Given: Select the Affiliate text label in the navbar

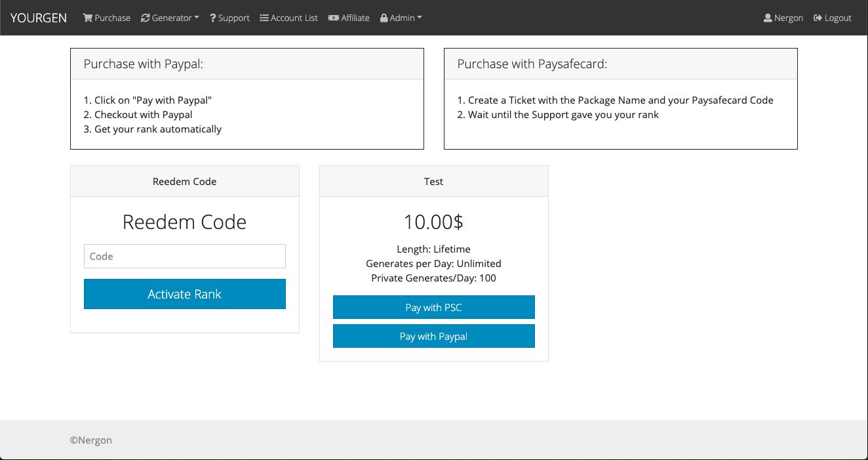Looking at the screenshot, I should coord(355,18).
